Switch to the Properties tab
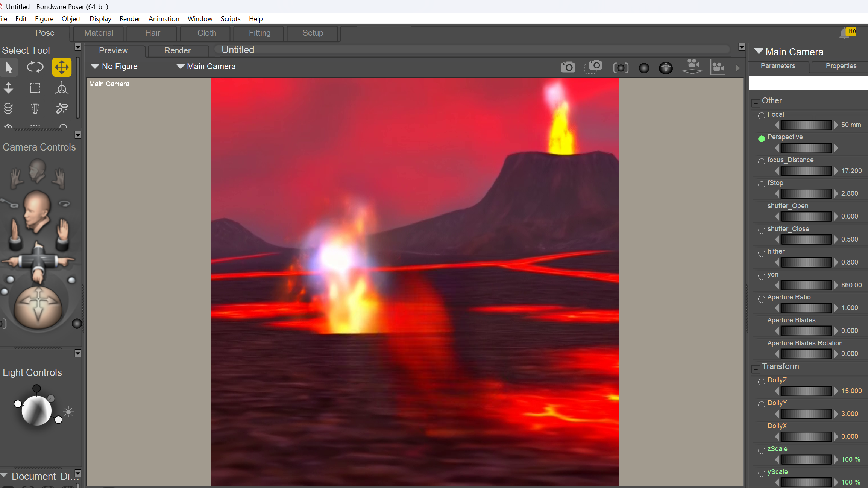 pyautogui.click(x=841, y=66)
